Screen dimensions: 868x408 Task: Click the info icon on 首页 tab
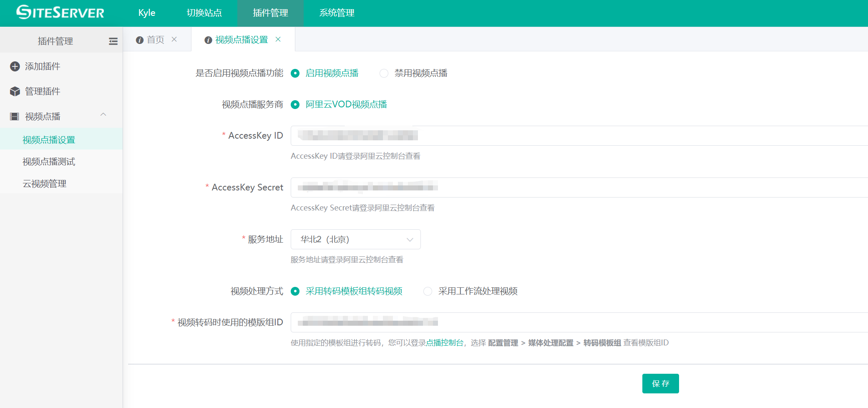140,40
